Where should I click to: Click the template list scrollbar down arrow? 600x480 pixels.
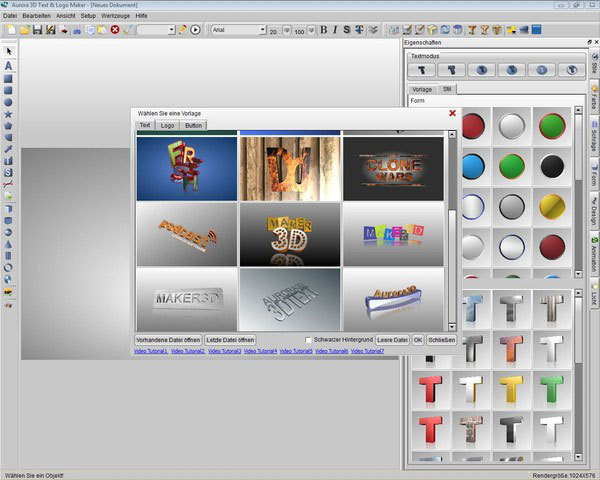pyautogui.click(x=452, y=327)
